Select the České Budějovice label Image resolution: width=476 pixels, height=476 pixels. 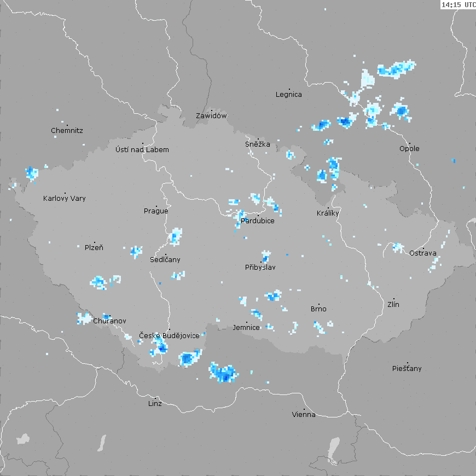[x=169, y=336]
